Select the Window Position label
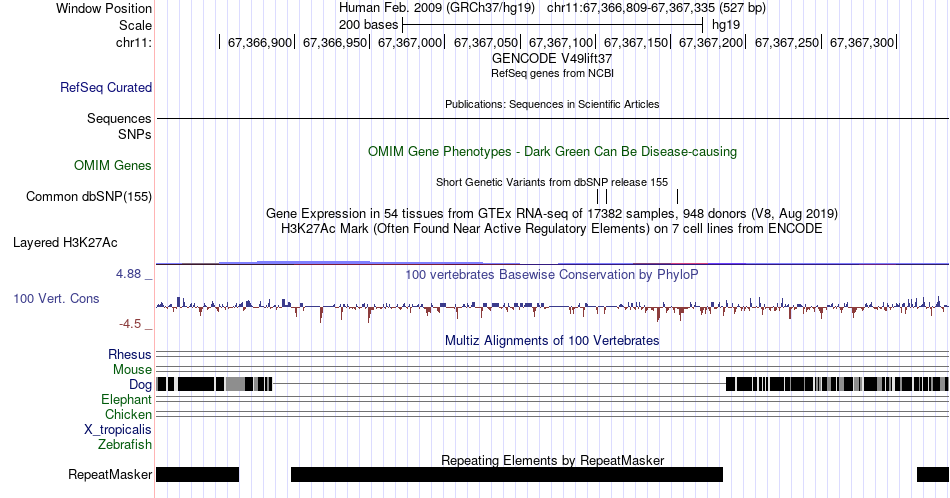The height and width of the screenshot is (498, 950). tap(104, 8)
